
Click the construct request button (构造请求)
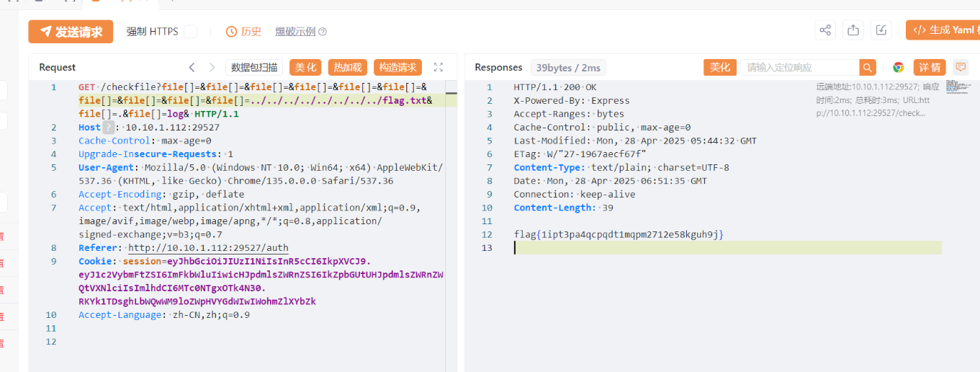click(x=397, y=67)
